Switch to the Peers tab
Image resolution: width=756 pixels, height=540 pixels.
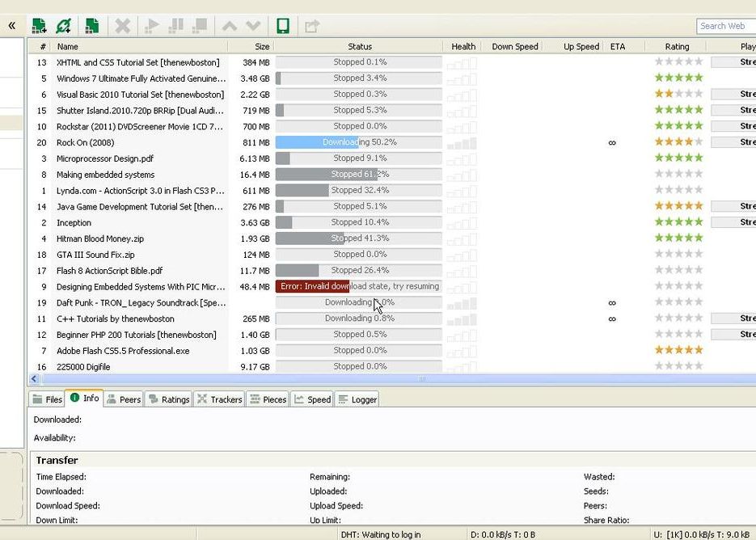tap(124, 399)
